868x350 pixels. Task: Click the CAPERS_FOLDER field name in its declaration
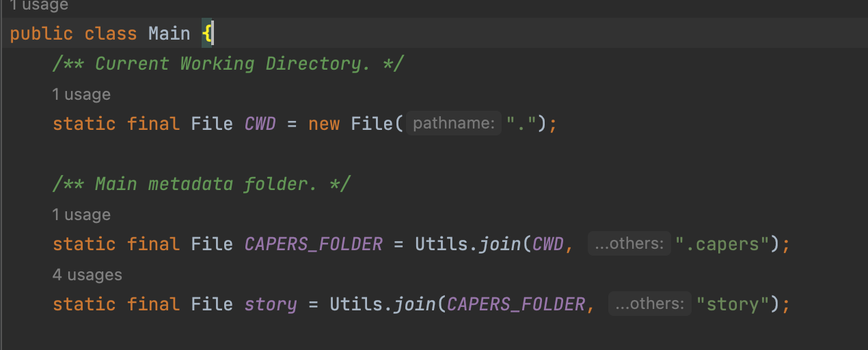[x=313, y=244]
